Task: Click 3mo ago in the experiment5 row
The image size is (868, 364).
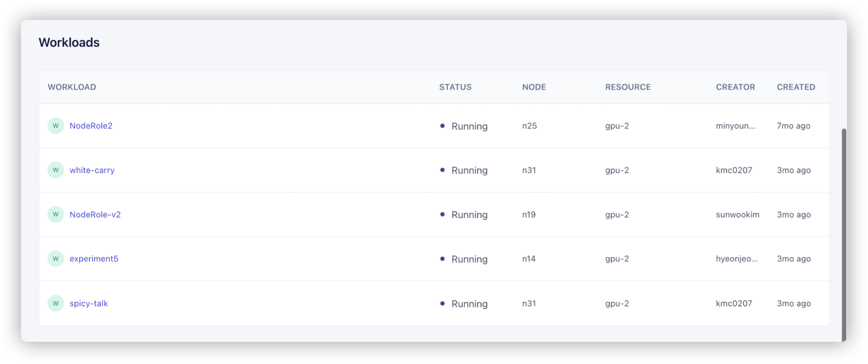Action: point(794,259)
